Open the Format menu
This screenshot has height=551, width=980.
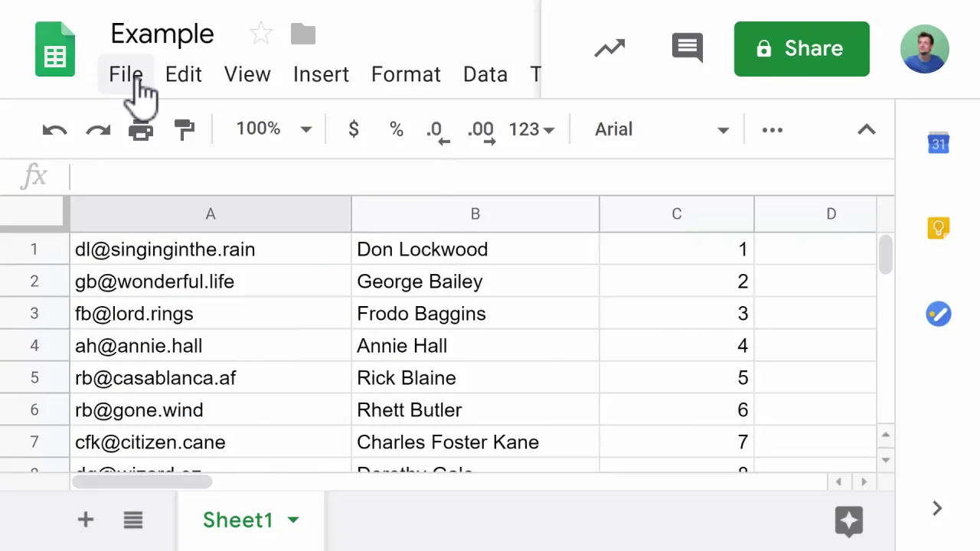[x=406, y=74]
